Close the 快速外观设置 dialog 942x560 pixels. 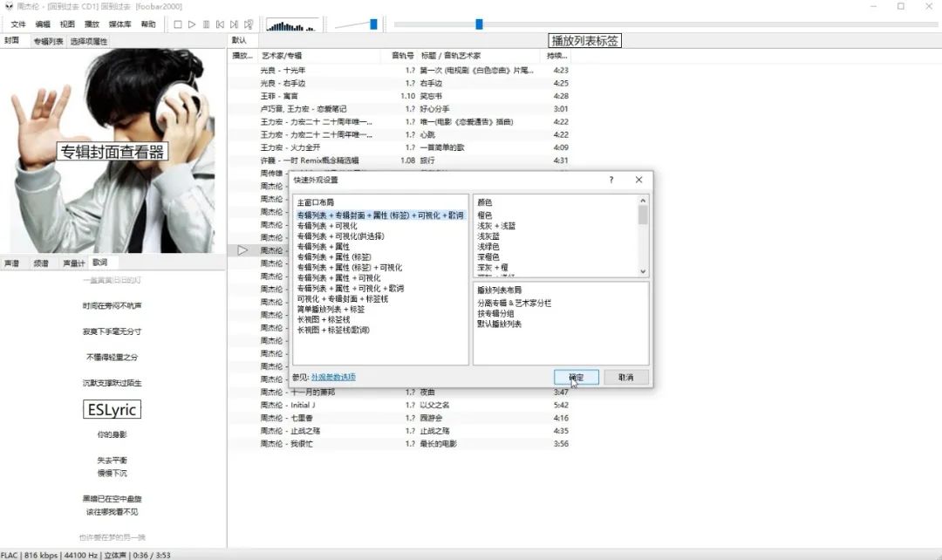coord(638,180)
